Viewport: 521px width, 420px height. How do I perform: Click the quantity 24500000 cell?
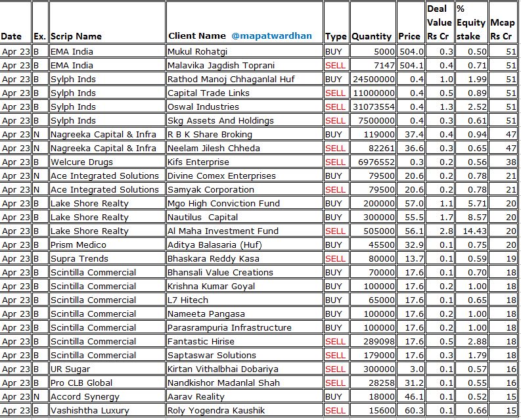(x=373, y=79)
